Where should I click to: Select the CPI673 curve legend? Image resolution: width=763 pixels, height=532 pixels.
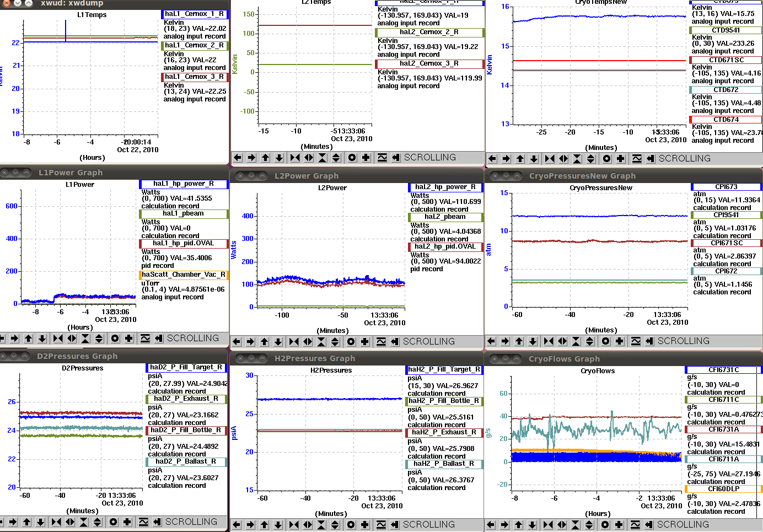[x=727, y=187]
